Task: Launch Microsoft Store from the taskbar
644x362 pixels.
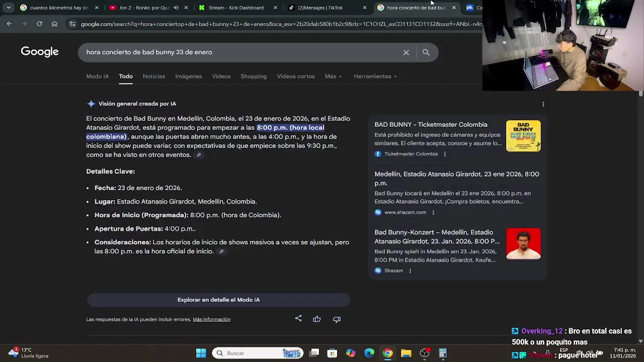Action: pos(332,353)
